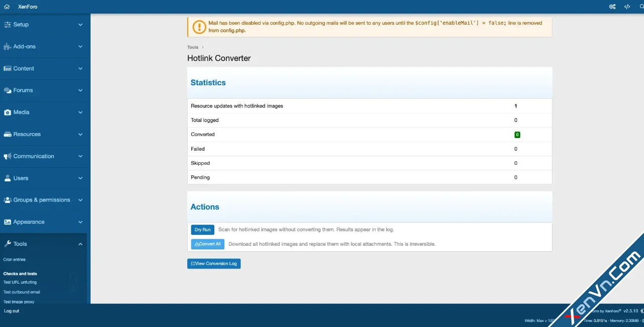Collapse the Tools section chevron
The width and height of the screenshot is (644, 327).
(x=80, y=244)
